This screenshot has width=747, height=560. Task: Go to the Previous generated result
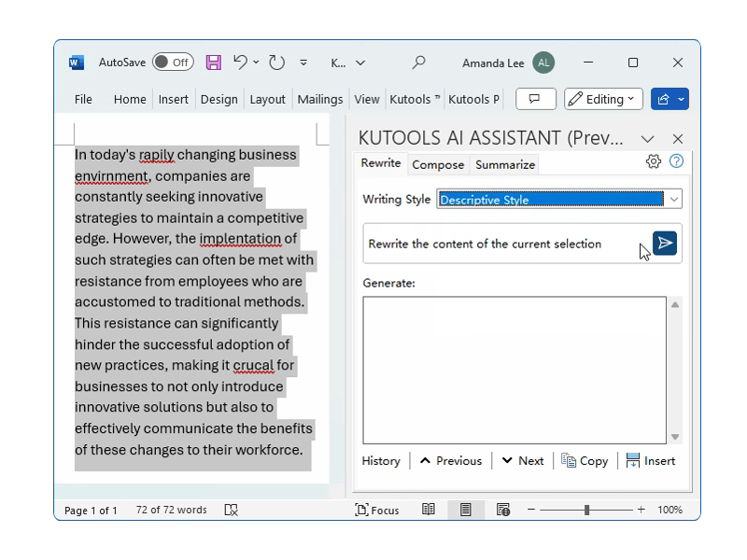(x=451, y=461)
